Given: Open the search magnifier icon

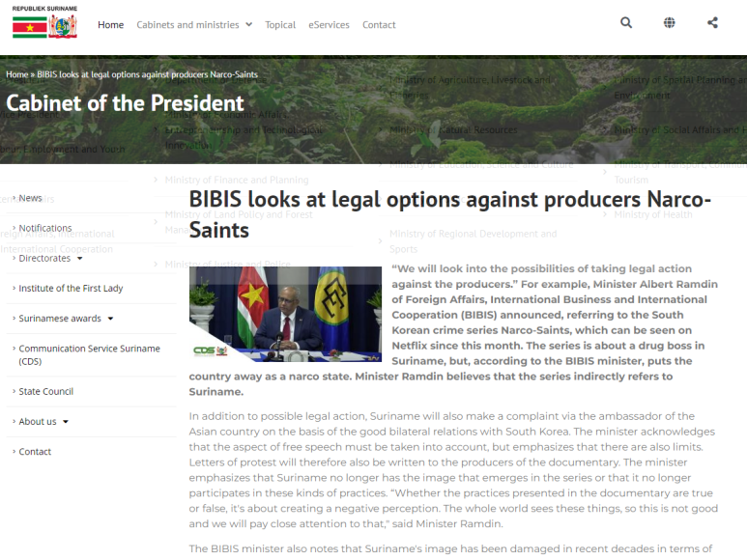Looking at the screenshot, I should 626,22.
